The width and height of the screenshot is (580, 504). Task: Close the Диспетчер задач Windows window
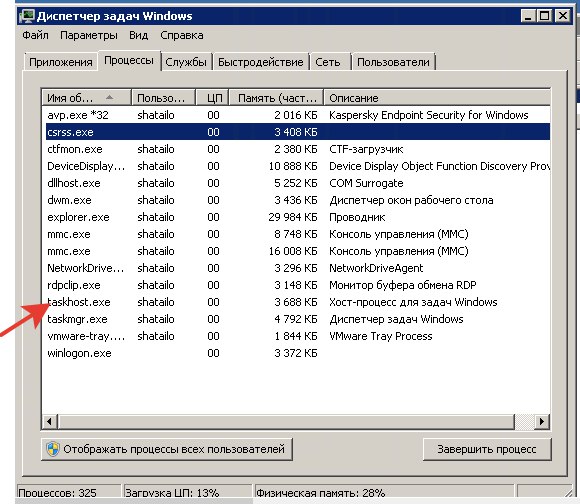pyautogui.click(x=563, y=16)
